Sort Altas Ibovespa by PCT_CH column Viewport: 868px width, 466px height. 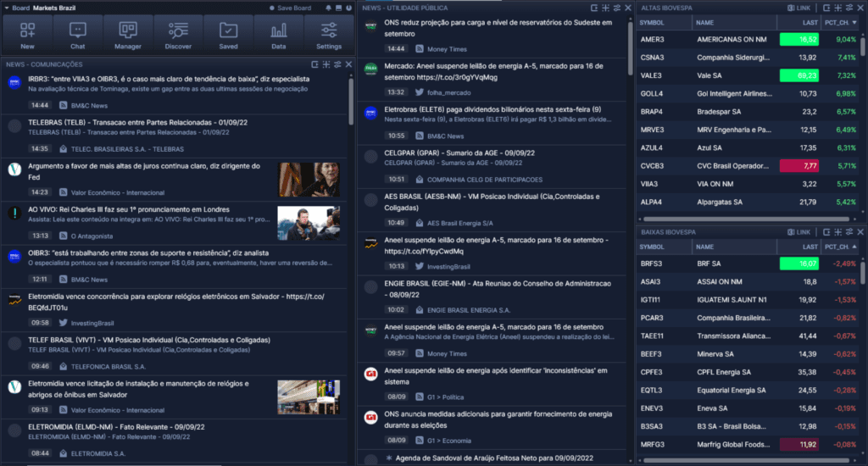click(840, 23)
